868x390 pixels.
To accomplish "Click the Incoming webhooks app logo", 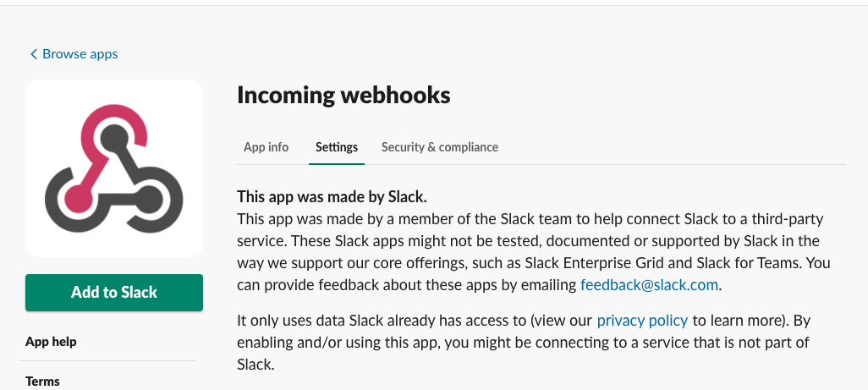I will click(x=114, y=168).
